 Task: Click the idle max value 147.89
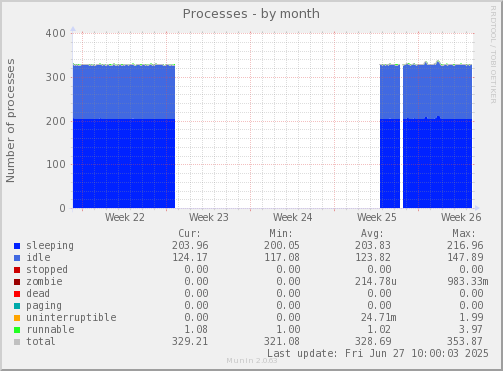pyautogui.click(x=465, y=257)
